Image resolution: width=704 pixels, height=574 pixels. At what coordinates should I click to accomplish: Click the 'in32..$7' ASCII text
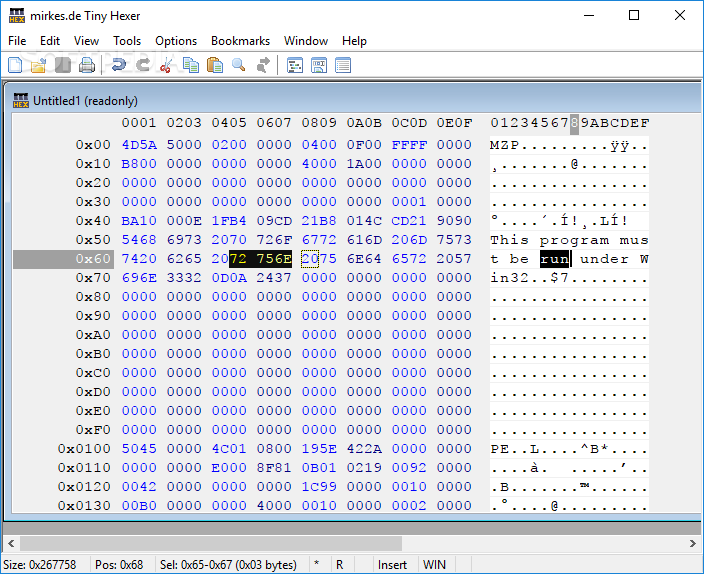click(530, 278)
